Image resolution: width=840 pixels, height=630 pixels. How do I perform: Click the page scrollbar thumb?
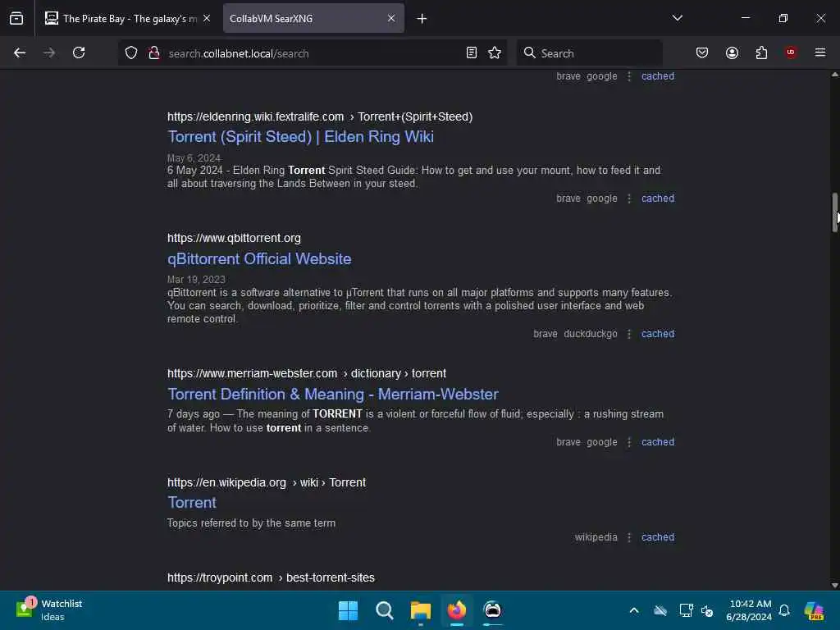(834, 212)
